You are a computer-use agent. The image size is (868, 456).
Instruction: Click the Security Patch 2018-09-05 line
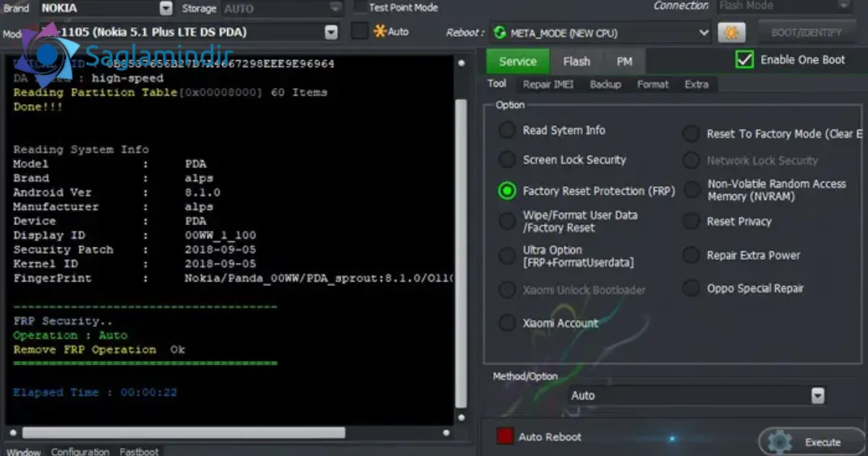coord(135,250)
